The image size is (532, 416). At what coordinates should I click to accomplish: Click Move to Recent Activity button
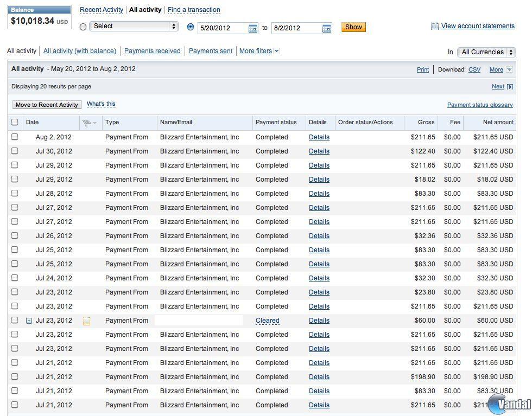pos(47,105)
